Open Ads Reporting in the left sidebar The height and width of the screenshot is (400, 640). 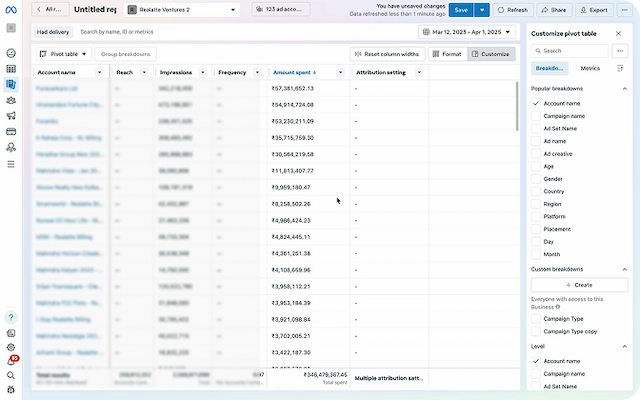pyautogui.click(x=10, y=85)
